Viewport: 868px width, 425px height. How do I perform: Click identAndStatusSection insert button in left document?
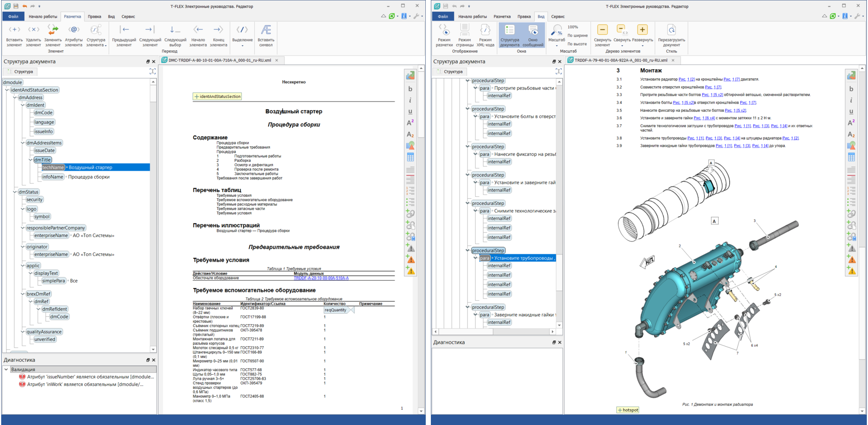click(217, 96)
